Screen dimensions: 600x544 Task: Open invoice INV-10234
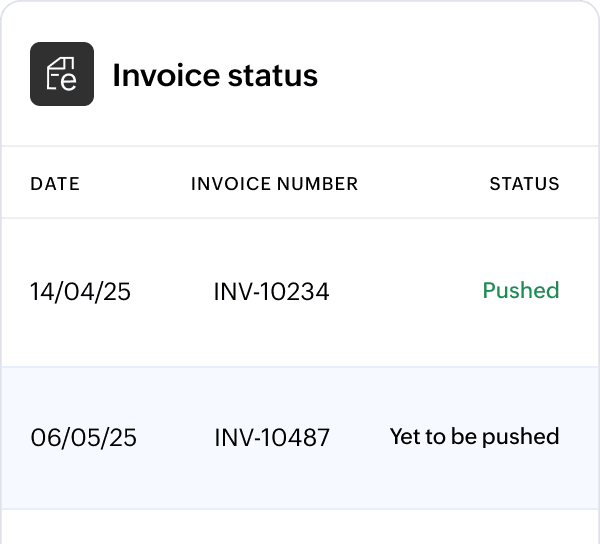[x=271, y=291]
